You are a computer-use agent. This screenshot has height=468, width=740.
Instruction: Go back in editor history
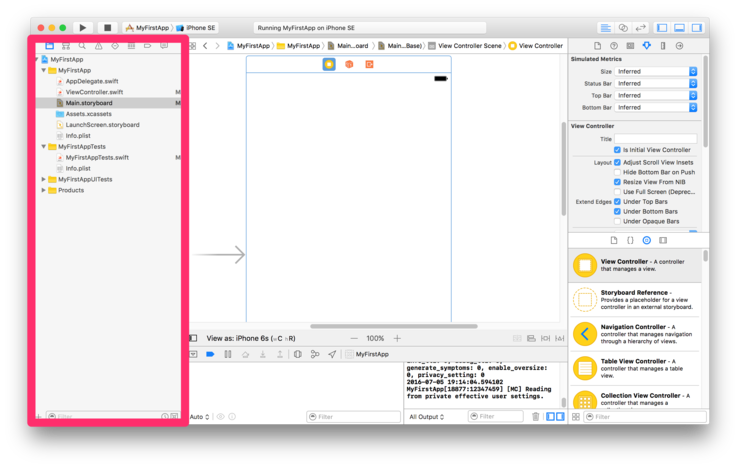point(205,46)
